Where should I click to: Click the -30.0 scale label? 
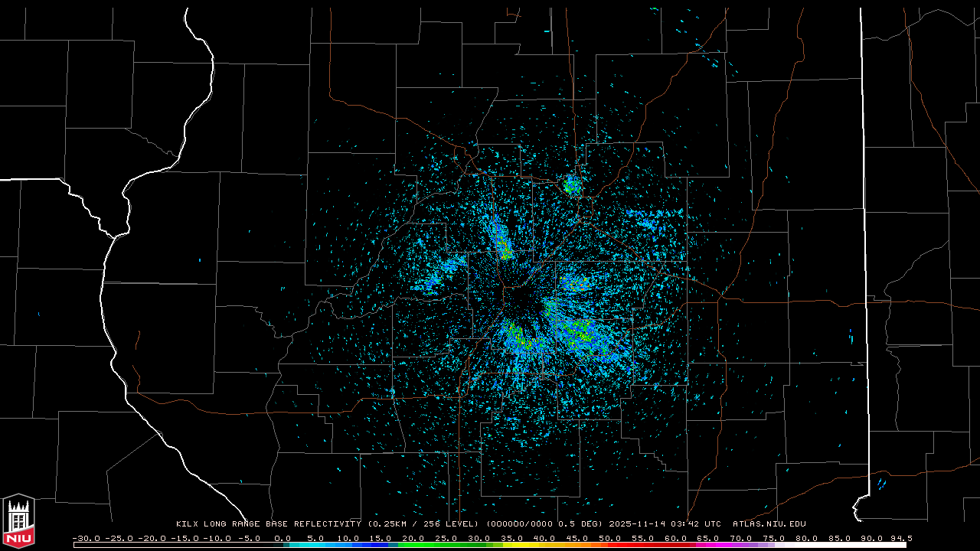(87, 538)
